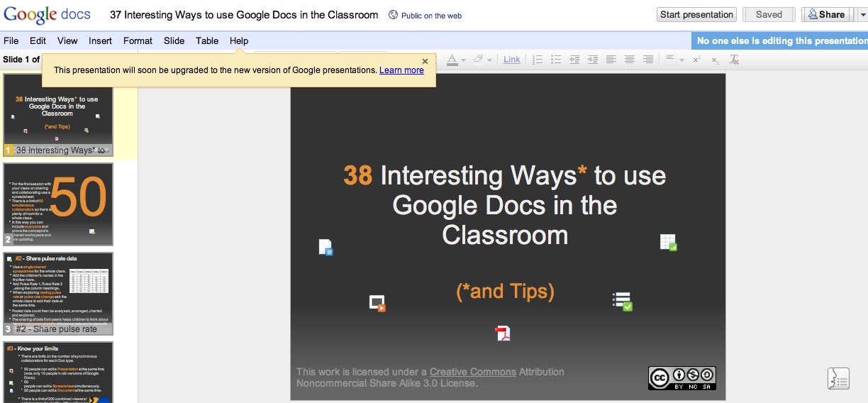Open the speaker notes button
868x403 pixels.
838,378
